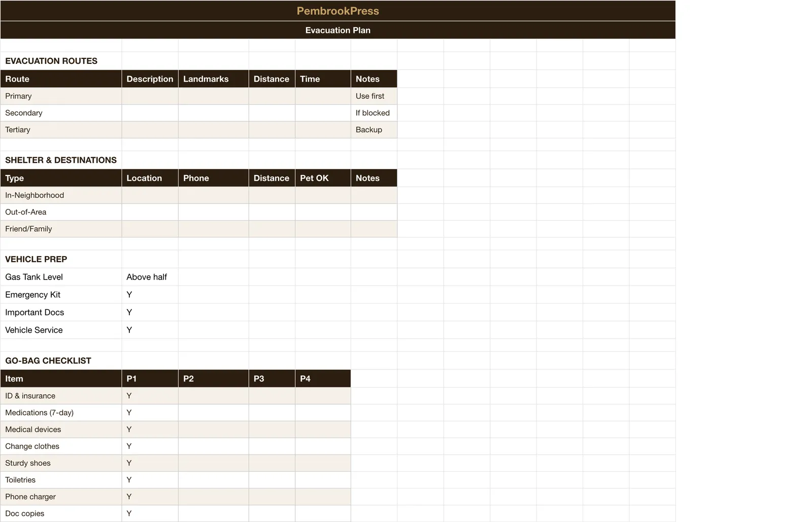This screenshot has height=522, width=812.
Task: Click the 'Change clothes' checklist item
Action: point(61,446)
